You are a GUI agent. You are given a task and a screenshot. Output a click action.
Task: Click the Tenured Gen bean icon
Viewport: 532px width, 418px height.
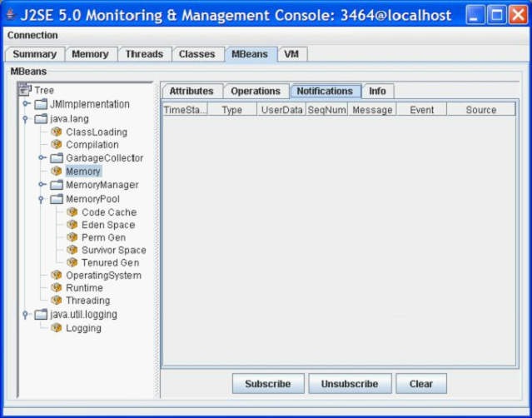[x=72, y=262]
